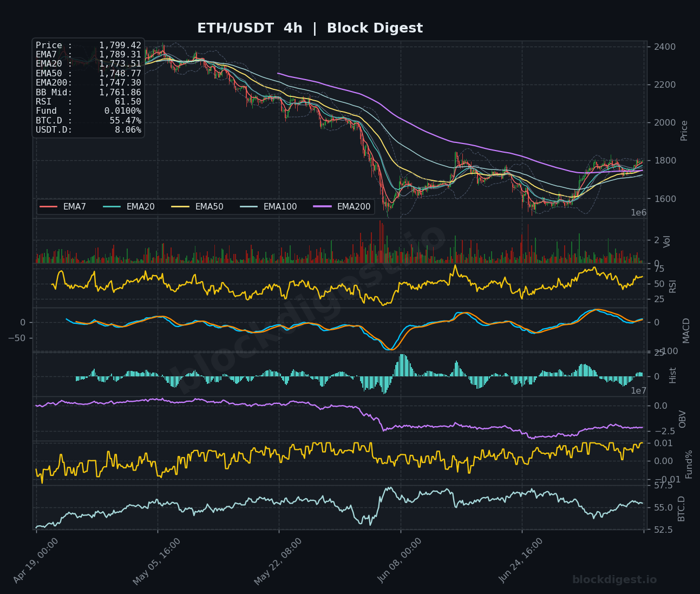Image resolution: width=700 pixels, height=594 pixels.
Task: Click the 'EMA20 : 1,773.51' stat line
Action: (x=88, y=64)
